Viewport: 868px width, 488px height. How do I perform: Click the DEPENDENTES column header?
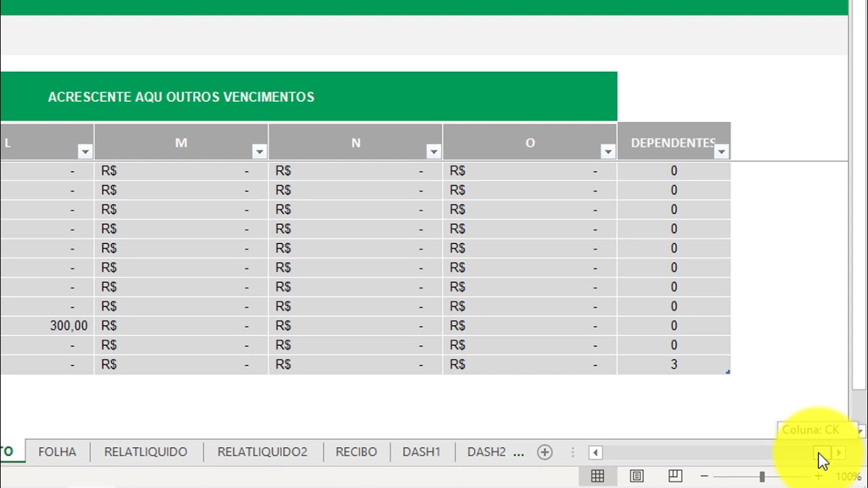(x=674, y=142)
